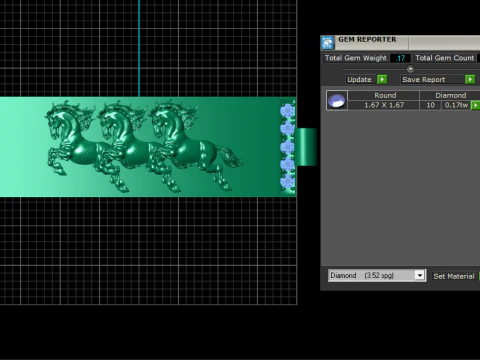Click the Round shape cell

tap(384, 95)
